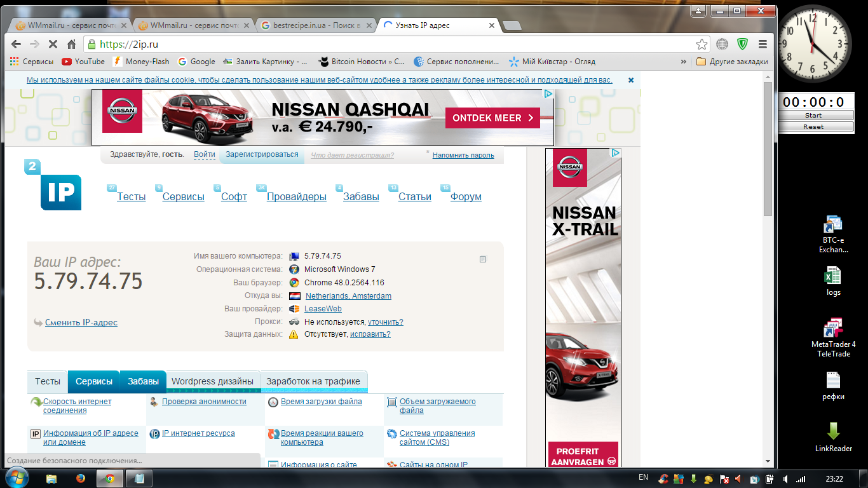Click the Войти login link

(x=205, y=154)
